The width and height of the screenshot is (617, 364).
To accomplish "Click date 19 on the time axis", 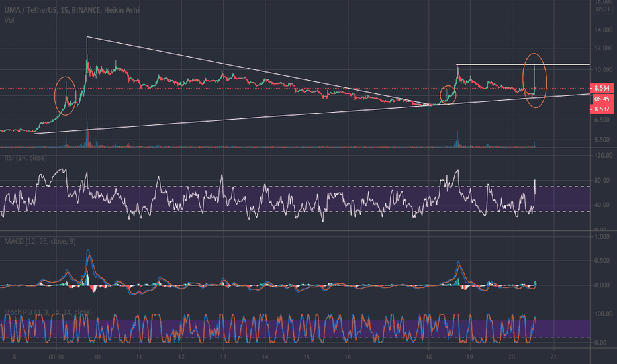I will (469, 357).
